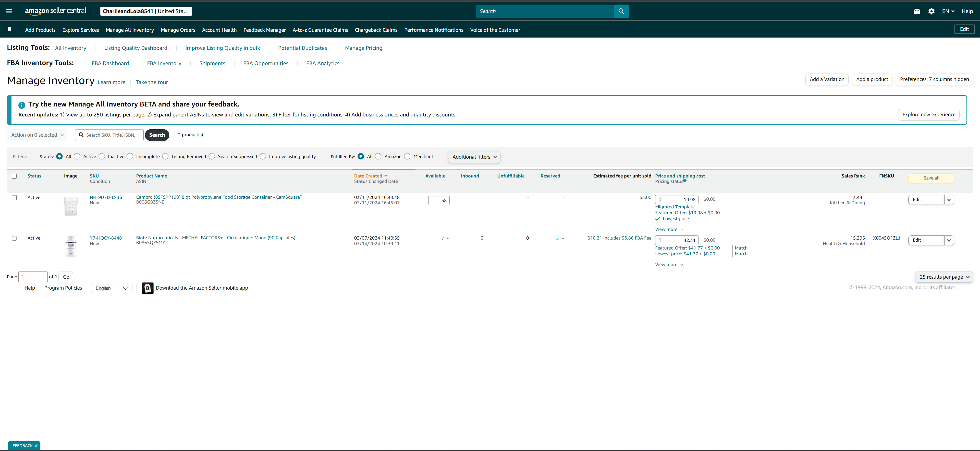Go to FBA Inventory tab
Viewport: 980px width, 451px height.
(x=164, y=63)
